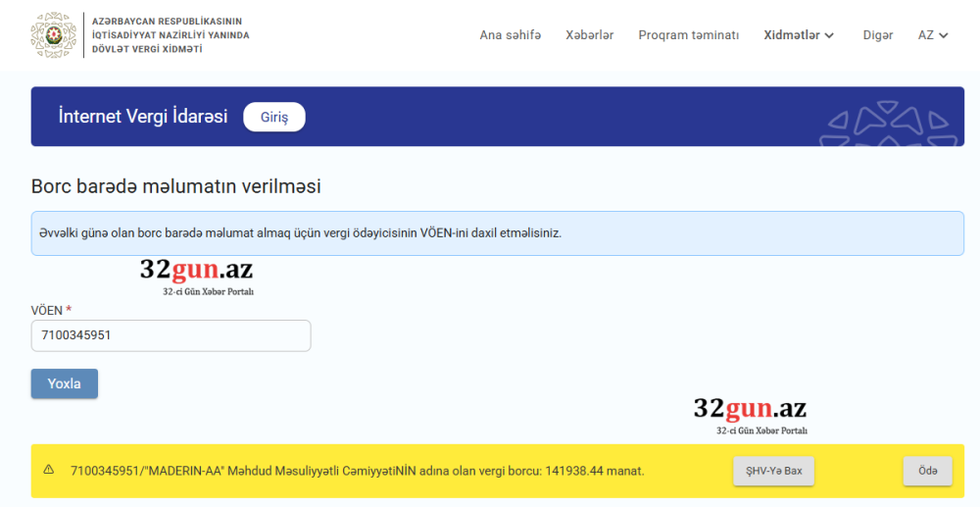Click the Ödə pay button

coord(927,471)
